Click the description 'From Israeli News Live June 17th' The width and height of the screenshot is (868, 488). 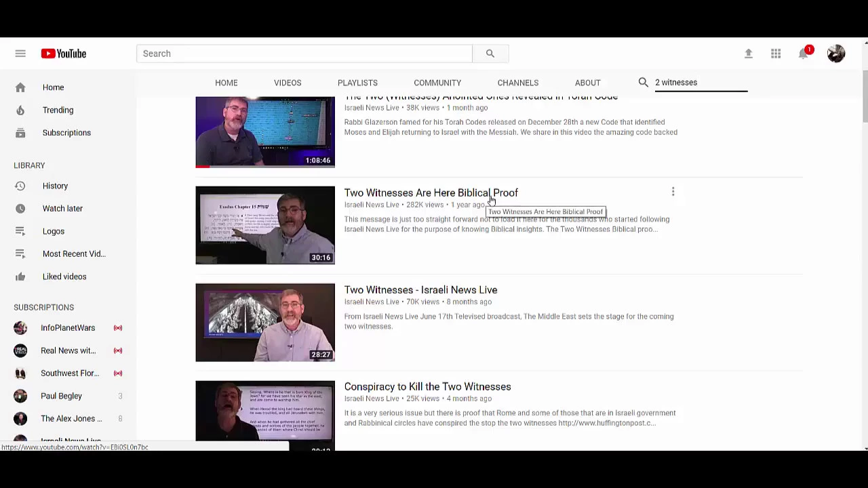coord(509,321)
